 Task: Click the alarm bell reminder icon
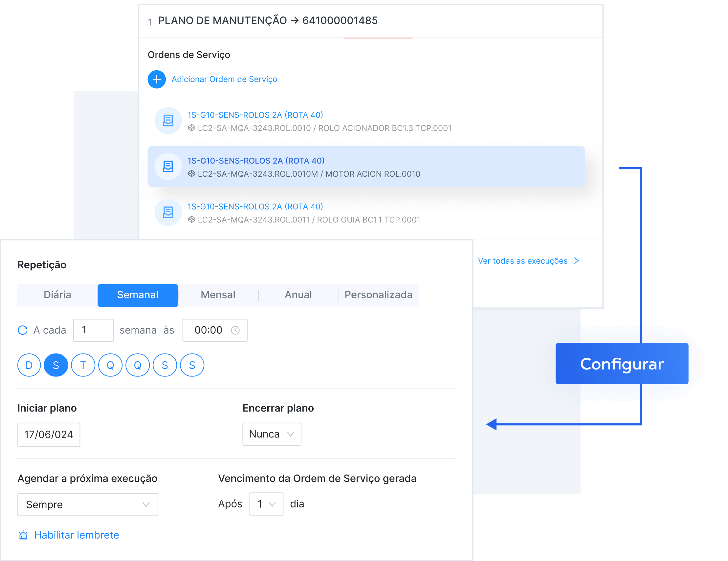point(23,535)
